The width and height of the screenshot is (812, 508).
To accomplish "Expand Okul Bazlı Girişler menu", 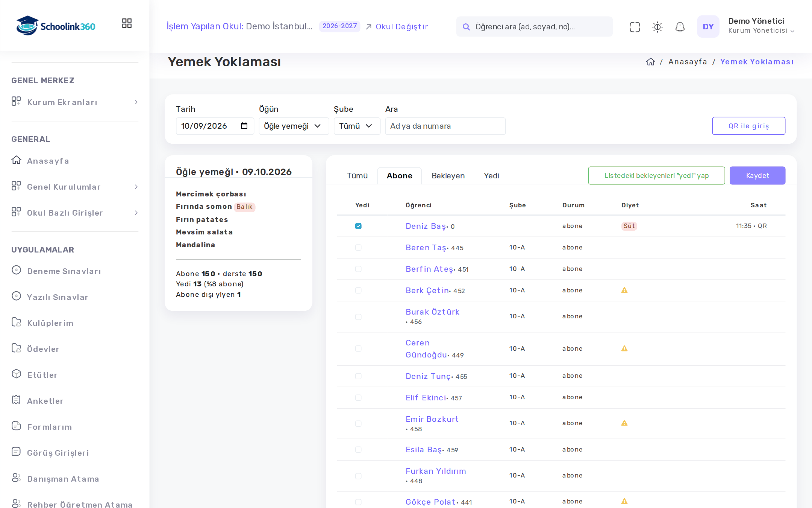I will [75, 213].
